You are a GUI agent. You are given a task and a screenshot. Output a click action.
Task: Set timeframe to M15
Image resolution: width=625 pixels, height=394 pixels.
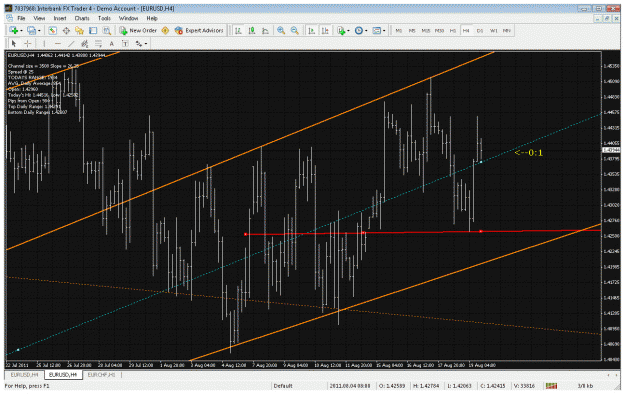tap(426, 31)
